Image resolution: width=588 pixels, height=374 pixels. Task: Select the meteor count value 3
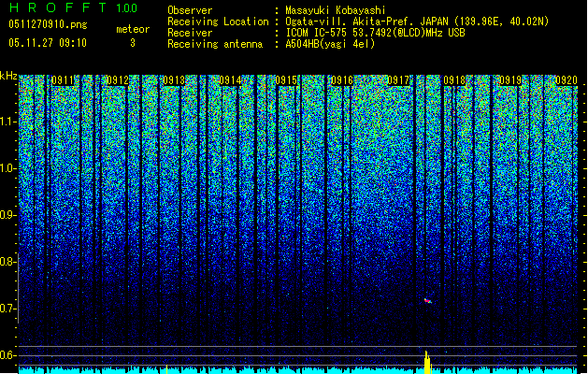click(133, 43)
